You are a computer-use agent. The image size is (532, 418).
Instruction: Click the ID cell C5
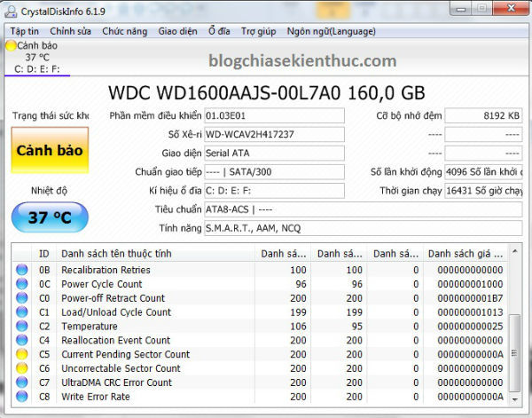[44, 354]
